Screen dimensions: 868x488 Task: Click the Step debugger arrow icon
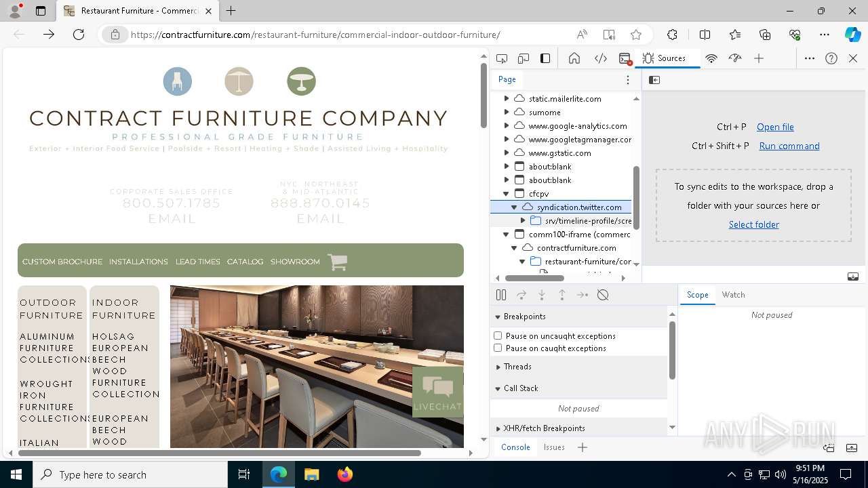click(583, 295)
